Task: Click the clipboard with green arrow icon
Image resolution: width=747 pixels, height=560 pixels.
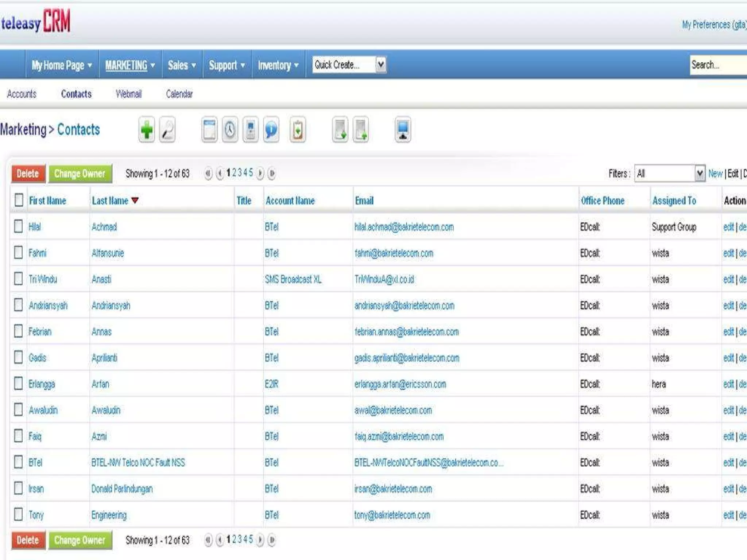Action: (298, 130)
